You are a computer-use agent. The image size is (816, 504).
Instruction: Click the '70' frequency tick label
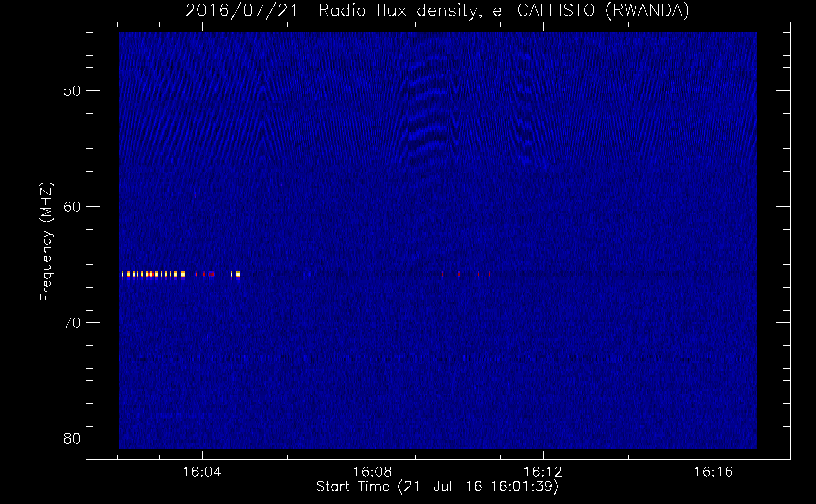[73, 323]
